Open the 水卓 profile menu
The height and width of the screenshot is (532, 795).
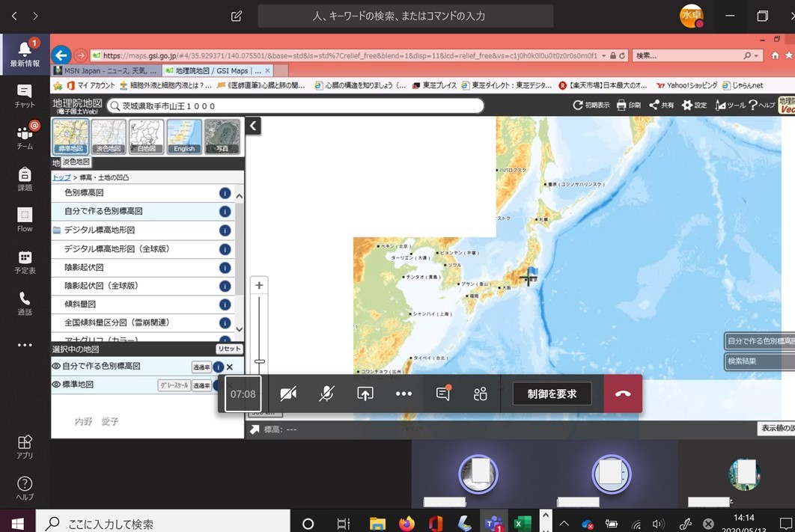coord(691,16)
